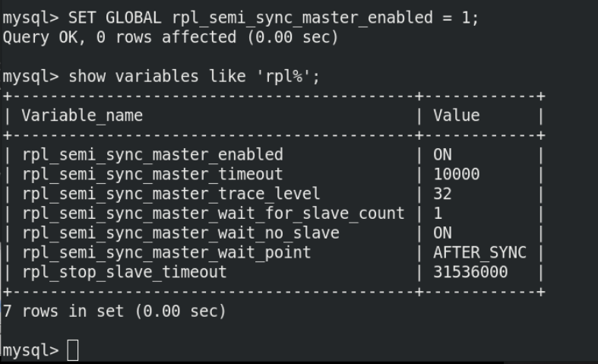Click the 10000 timeout value
Image resolution: width=598 pixels, height=364 pixels.
(x=456, y=174)
